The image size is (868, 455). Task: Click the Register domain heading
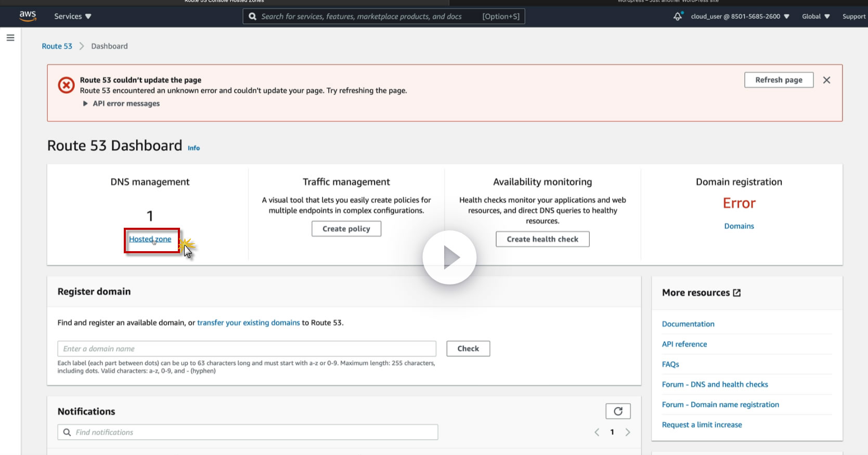click(94, 292)
